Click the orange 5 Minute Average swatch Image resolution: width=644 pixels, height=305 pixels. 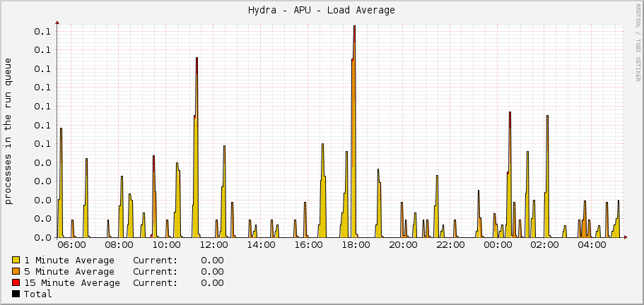point(16,271)
